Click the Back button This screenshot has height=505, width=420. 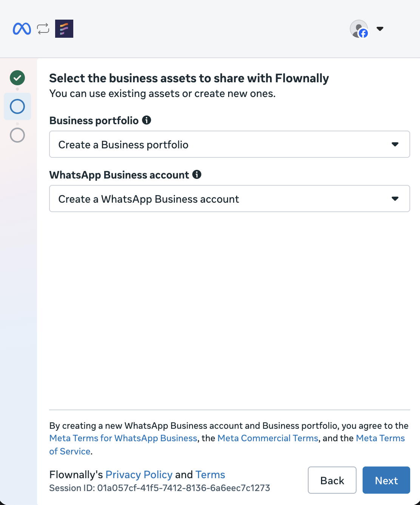pos(332,480)
